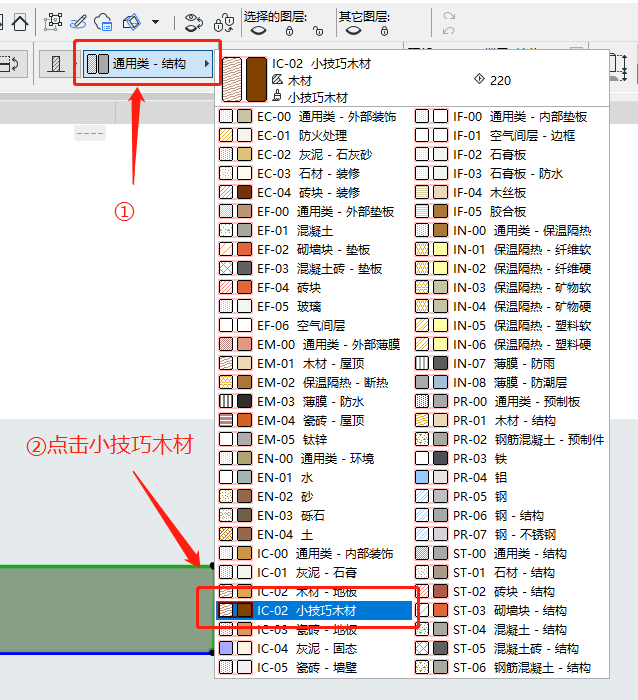Click the eye layer visibility icon

pos(195,23)
